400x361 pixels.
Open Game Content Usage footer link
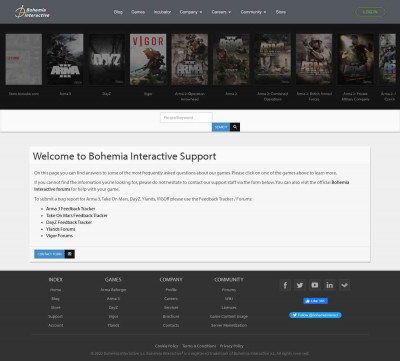pyautogui.click(x=229, y=316)
